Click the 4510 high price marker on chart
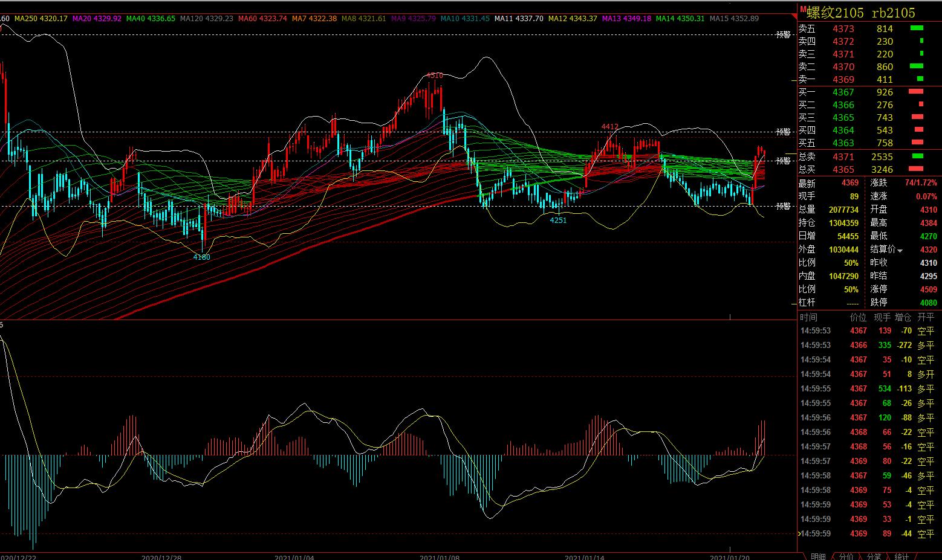The image size is (942, 560). click(434, 76)
